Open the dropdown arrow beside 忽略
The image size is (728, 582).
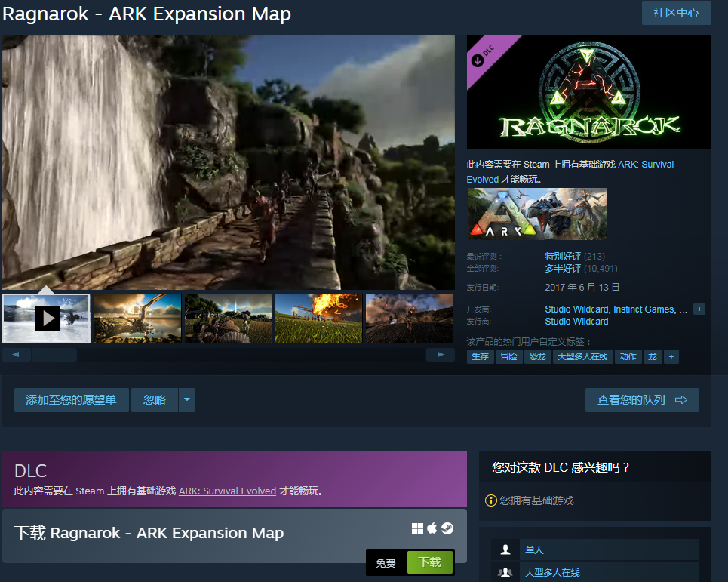[186, 400]
